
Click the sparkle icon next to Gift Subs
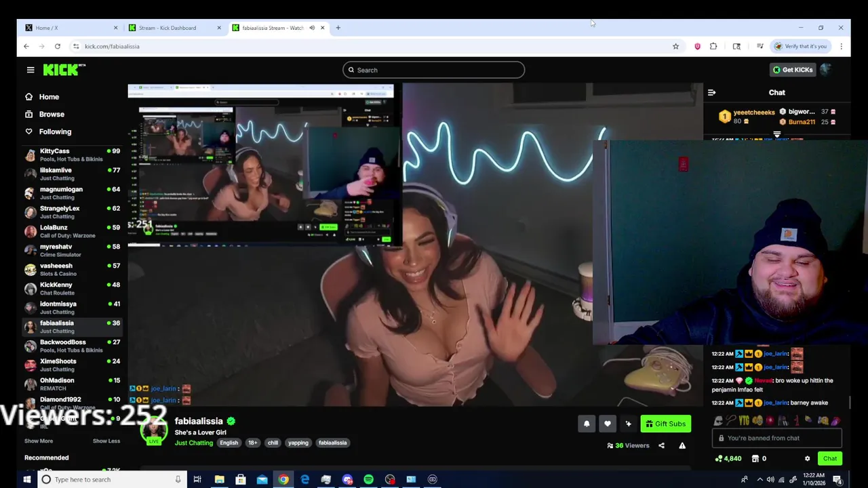(629, 424)
